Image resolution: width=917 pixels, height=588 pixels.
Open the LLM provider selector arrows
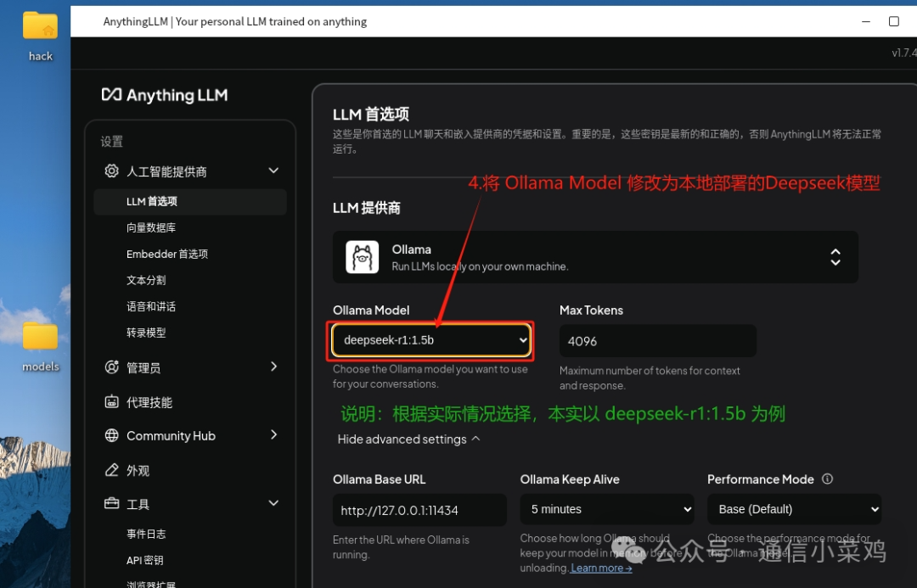pyautogui.click(x=835, y=257)
